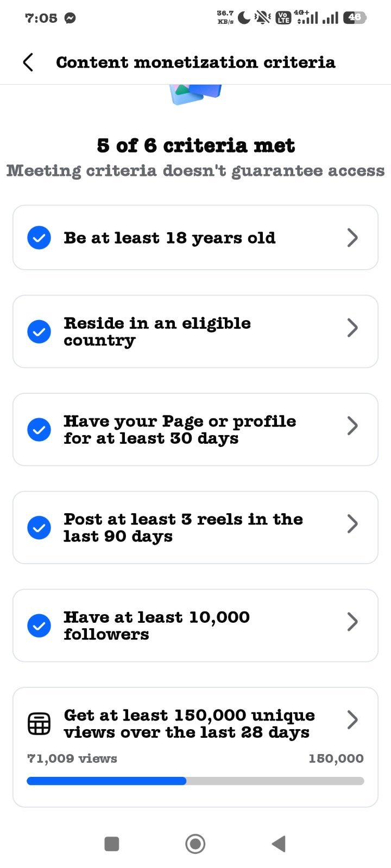Open Have your Page 30 days item
This screenshot has height=868, width=391.
tap(195, 430)
